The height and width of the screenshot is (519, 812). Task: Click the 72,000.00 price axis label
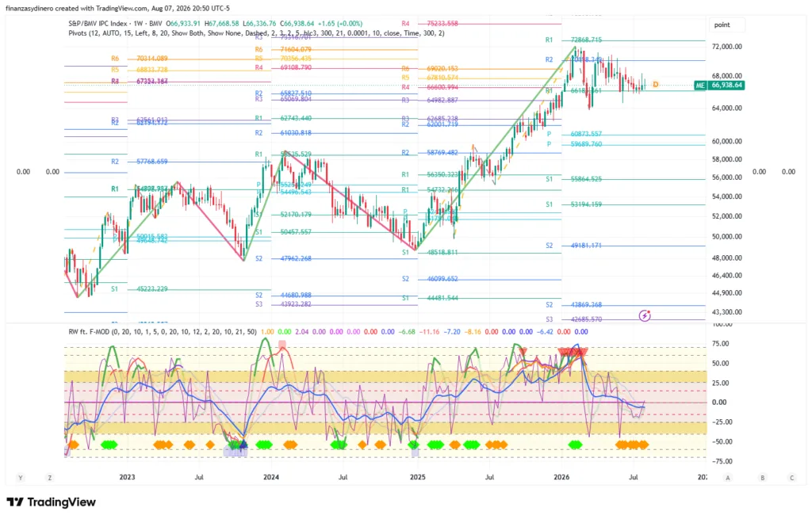tap(726, 47)
